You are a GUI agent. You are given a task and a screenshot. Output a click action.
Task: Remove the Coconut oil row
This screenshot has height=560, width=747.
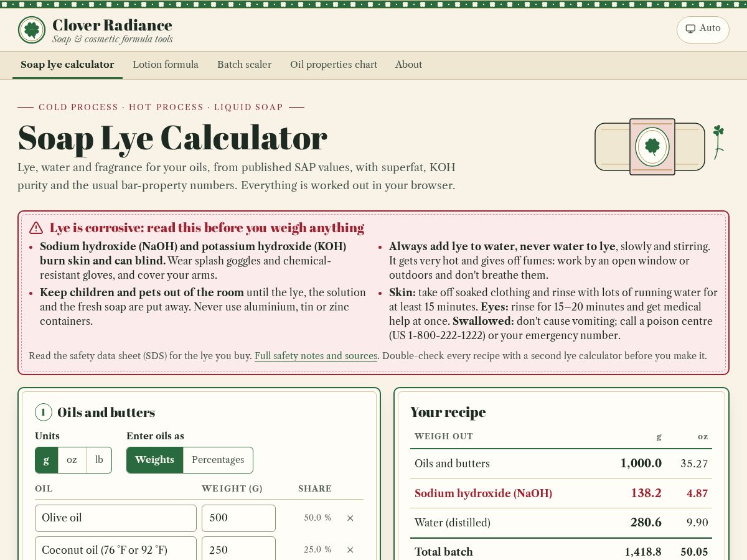pos(350,549)
